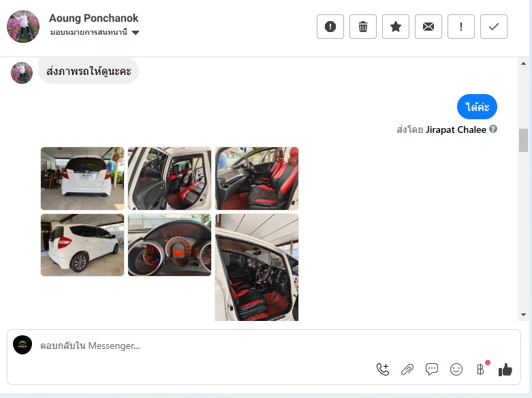The image size is (532, 398).
Task: Expand the assign-conversation dropdown arrow
Action: tap(136, 33)
